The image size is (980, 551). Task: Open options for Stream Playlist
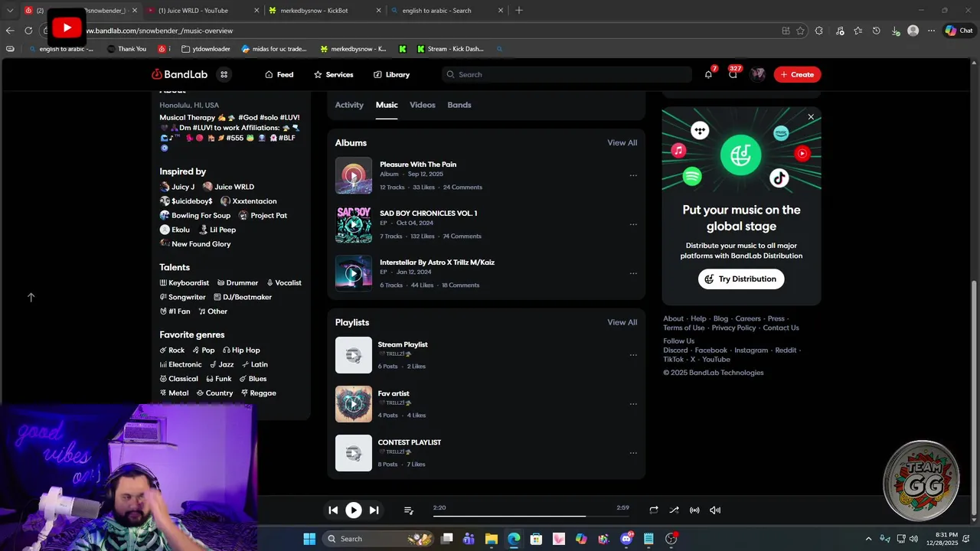click(633, 355)
